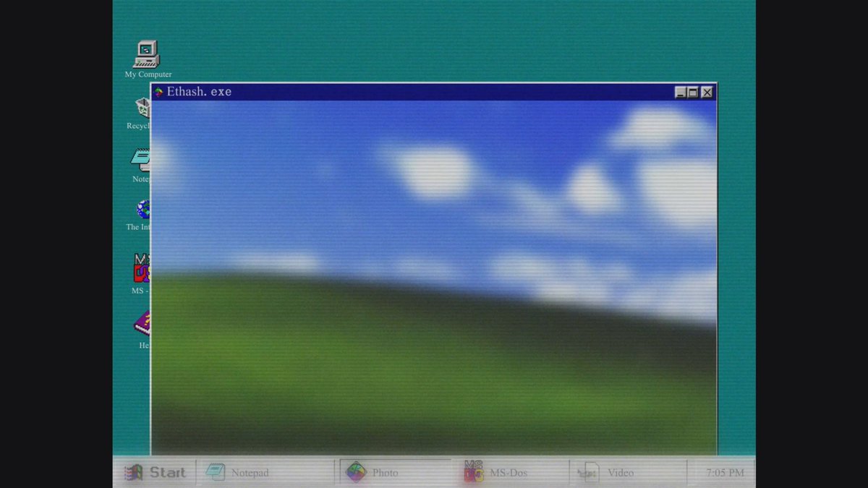This screenshot has height=488, width=868.
Task: Click the Ethash.exe title bar icon
Action: tap(159, 92)
